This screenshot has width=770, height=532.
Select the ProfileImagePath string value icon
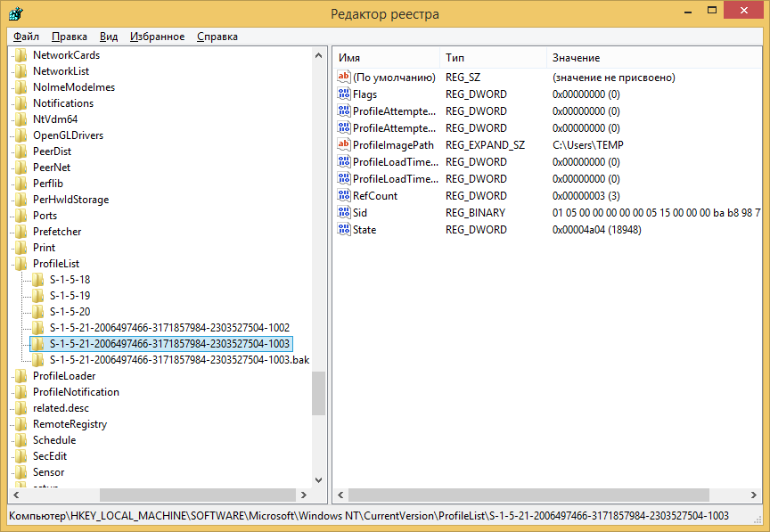(x=344, y=144)
